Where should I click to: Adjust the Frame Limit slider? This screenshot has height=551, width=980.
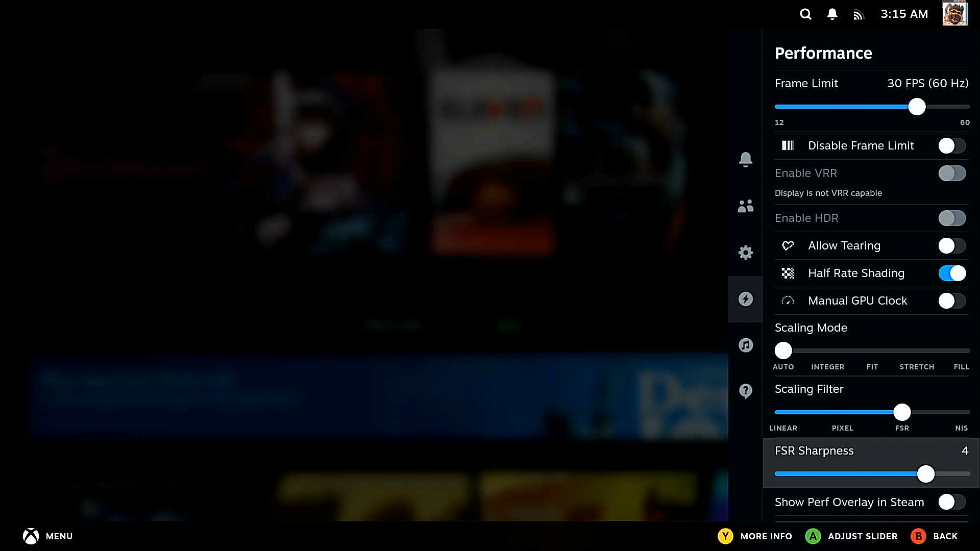click(916, 106)
